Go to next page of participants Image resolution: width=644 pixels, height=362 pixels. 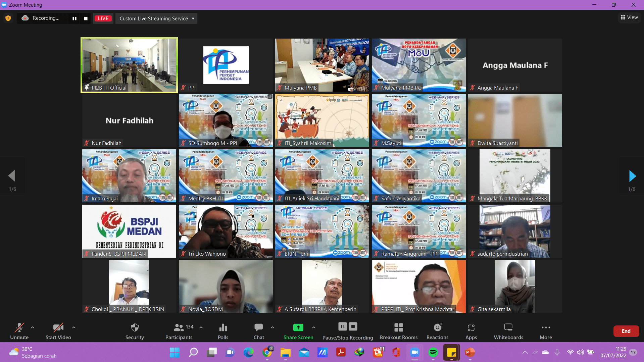coord(632,176)
